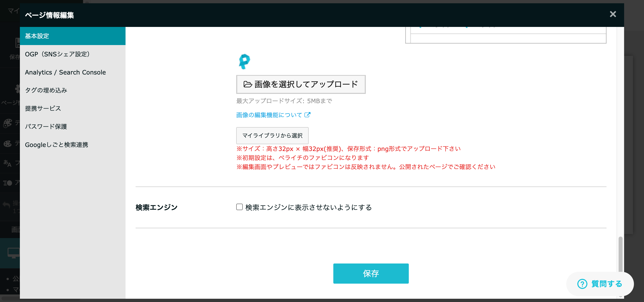Close the ページ情報編集 dialog
644x302 pixels.
point(613,14)
